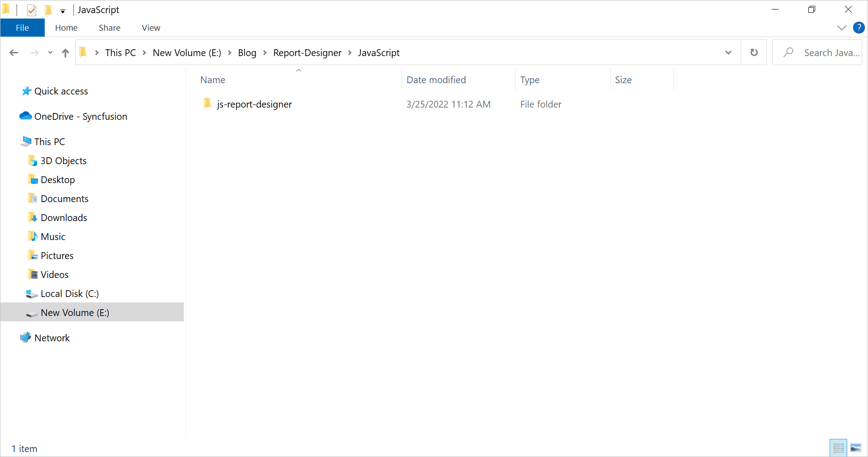
Task: Select OneDrive - Syncfusion in the sidebar
Action: tap(80, 116)
